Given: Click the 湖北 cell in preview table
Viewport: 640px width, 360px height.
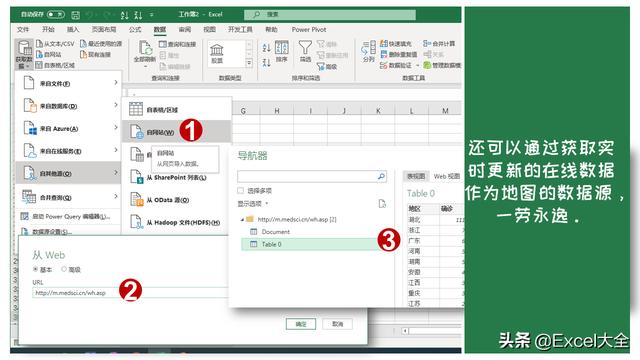Looking at the screenshot, I should (414, 219).
